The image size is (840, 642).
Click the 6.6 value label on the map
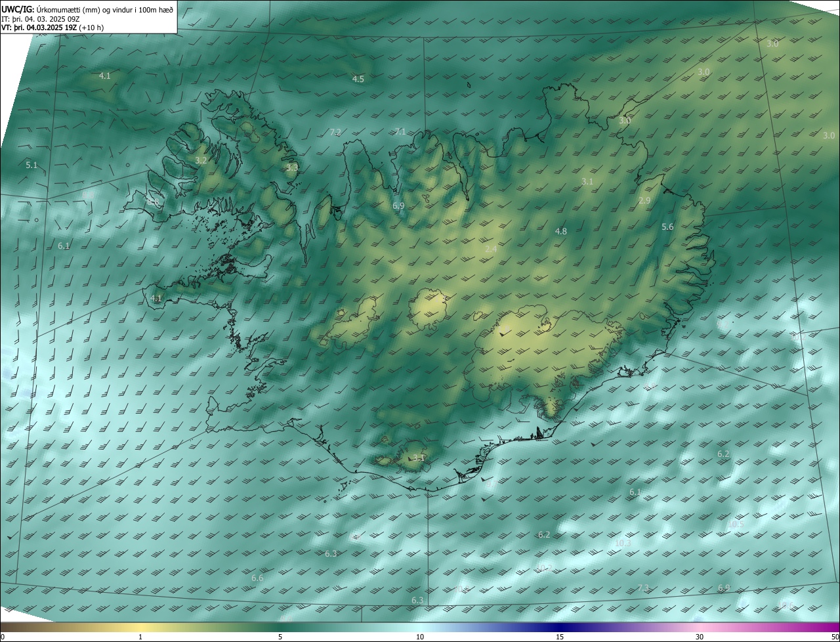click(x=257, y=578)
